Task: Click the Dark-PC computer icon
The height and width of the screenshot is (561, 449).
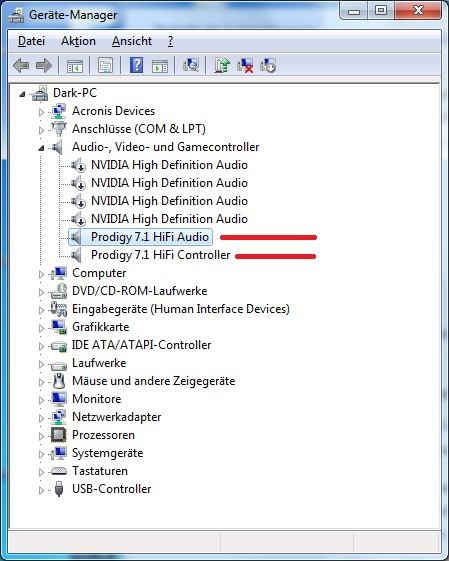Action: pyautogui.click(x=40, y=93)
